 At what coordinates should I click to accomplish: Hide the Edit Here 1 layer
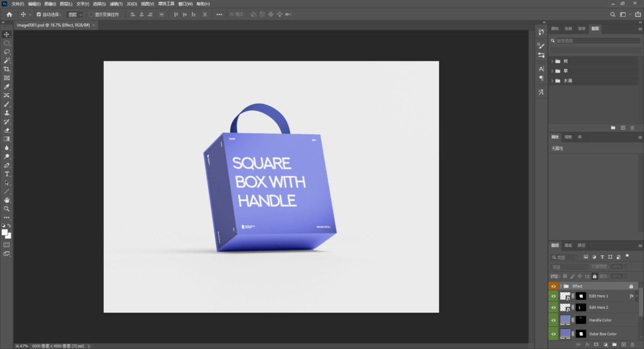(553, 296)
